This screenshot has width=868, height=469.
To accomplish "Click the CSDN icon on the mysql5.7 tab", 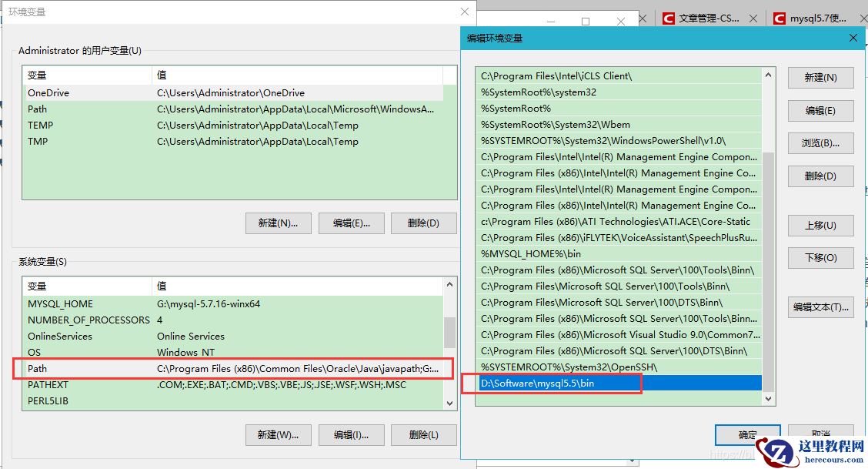I will [779, 18].
